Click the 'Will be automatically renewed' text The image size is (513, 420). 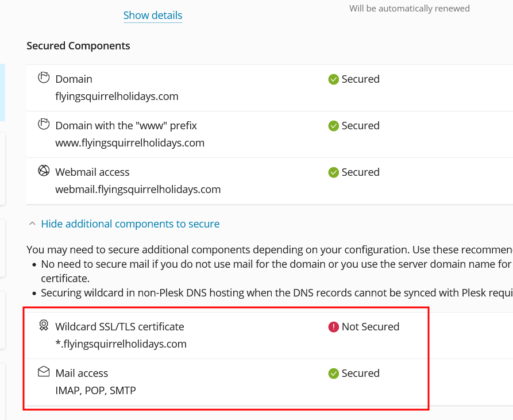coord(410,9)
